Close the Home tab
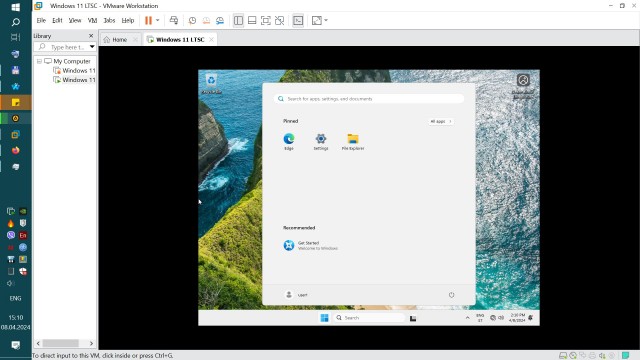640x360 pixels. [x=136, y=40]
